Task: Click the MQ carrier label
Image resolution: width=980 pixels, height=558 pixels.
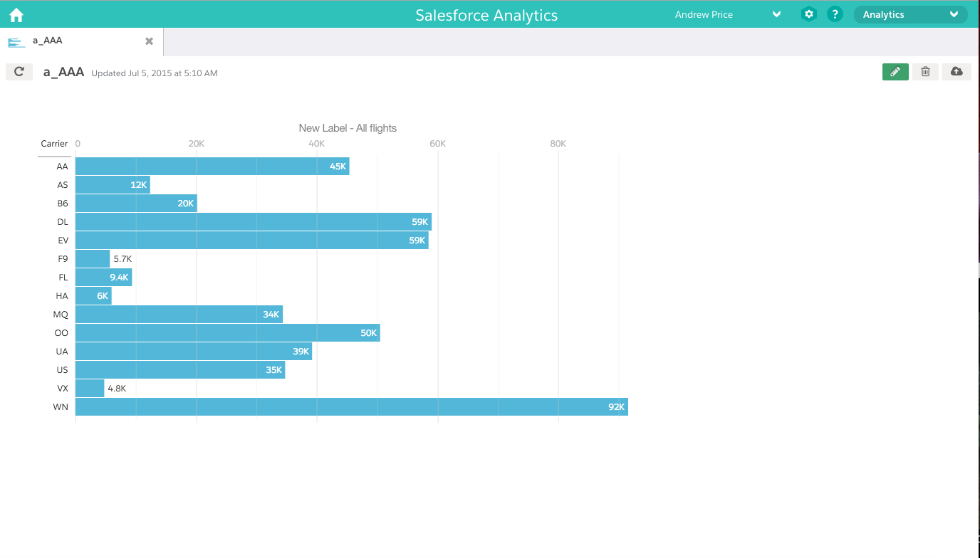Action: (61, 315)
